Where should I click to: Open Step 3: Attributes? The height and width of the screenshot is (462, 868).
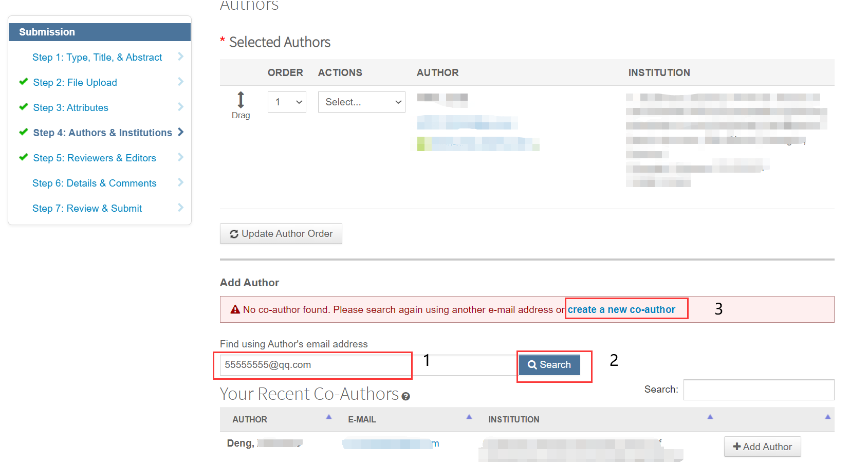71,107
